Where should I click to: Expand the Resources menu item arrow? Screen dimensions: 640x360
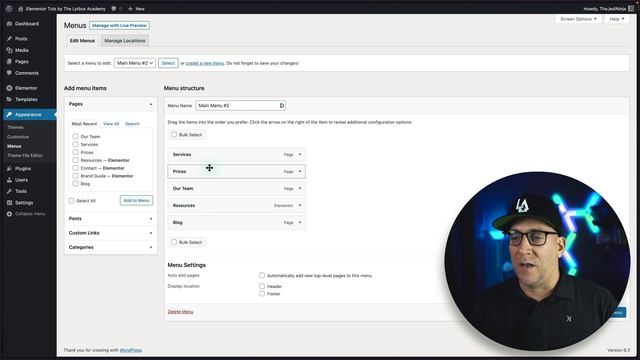(300, 205)
